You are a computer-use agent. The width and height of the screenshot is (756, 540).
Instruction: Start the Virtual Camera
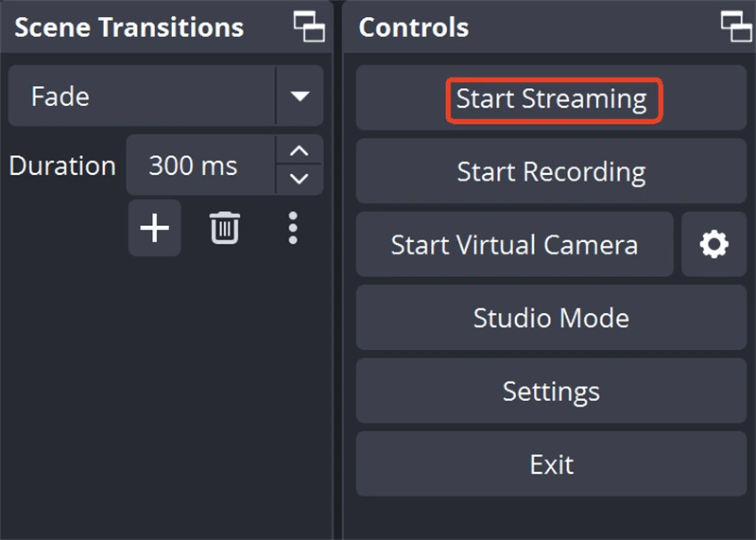[514, 245]
